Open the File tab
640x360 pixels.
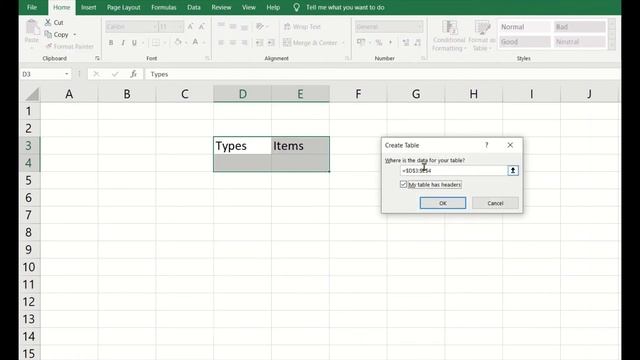(x=32, y=7)
